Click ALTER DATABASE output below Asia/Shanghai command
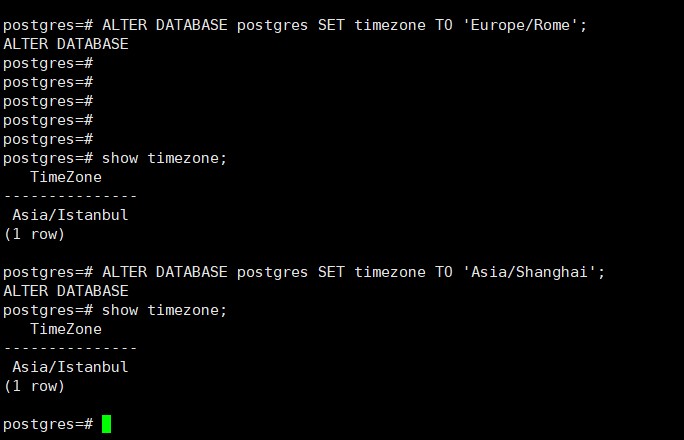Viewport: 684px width, 440px height. click(x=66, y=291)
